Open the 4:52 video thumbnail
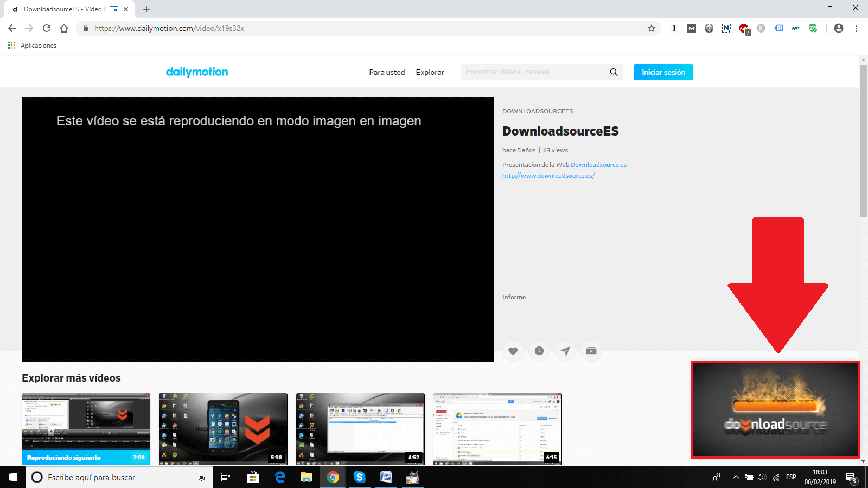The width and height of the screenshot is (868, 488). pyautogui.click(x=360, y=429)
